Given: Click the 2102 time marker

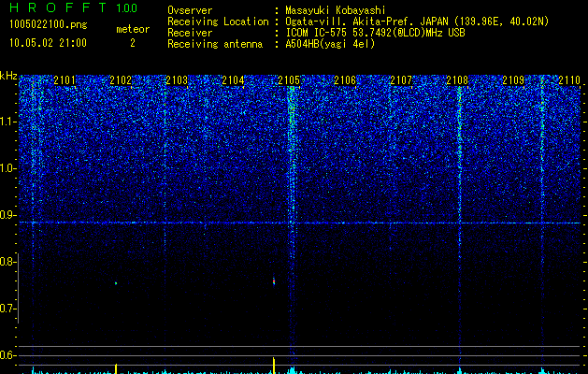Looking at the screenshot, I should click(121, 80).
